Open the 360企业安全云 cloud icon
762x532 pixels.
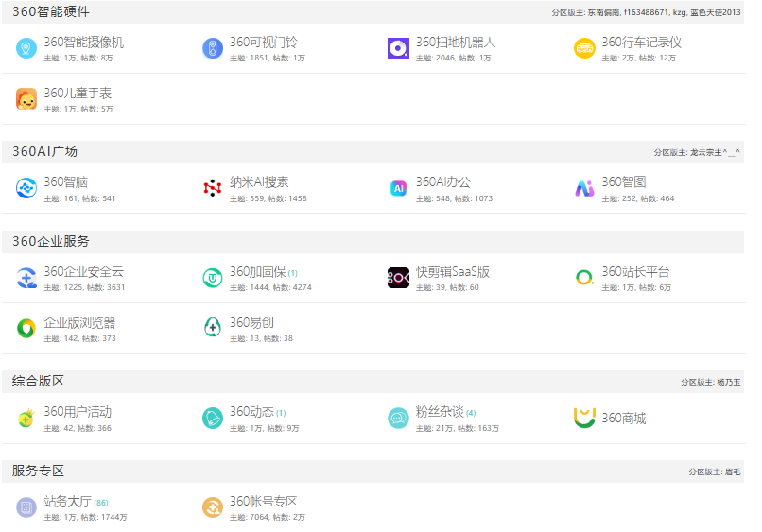tap(26, 278)
